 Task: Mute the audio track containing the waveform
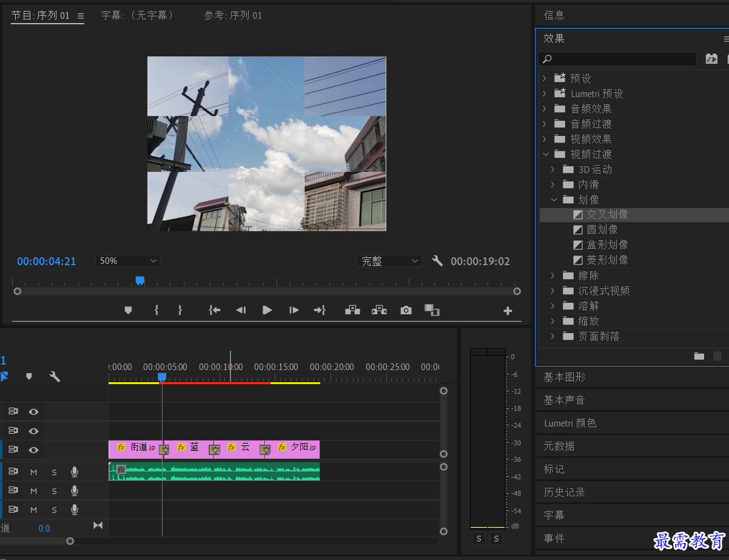coord(34,472)
